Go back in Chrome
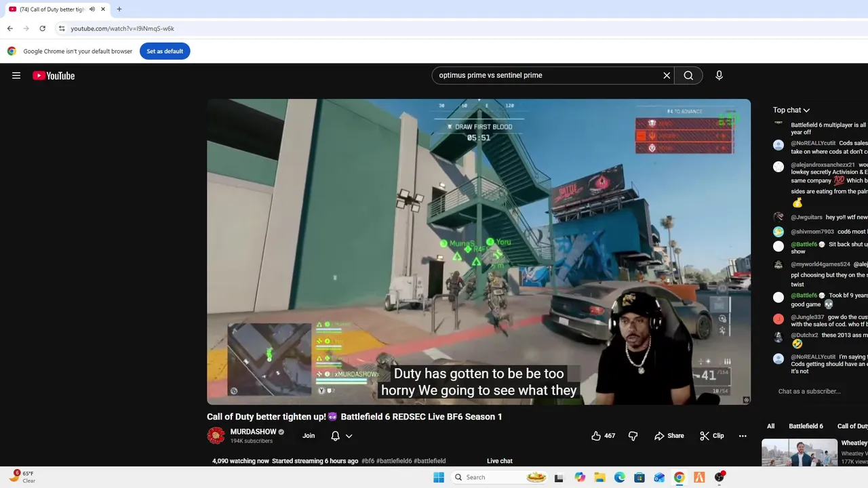868x488 pixels. [x=9, y=28]
